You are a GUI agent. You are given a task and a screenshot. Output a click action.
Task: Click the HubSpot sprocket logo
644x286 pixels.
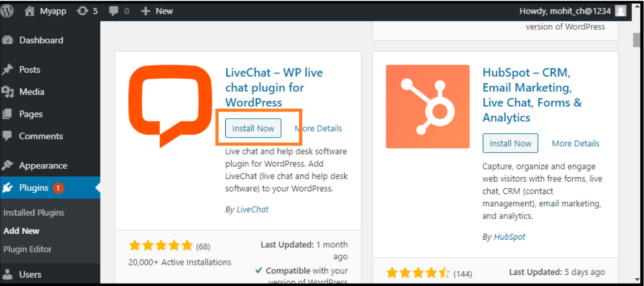click(427, 107)
